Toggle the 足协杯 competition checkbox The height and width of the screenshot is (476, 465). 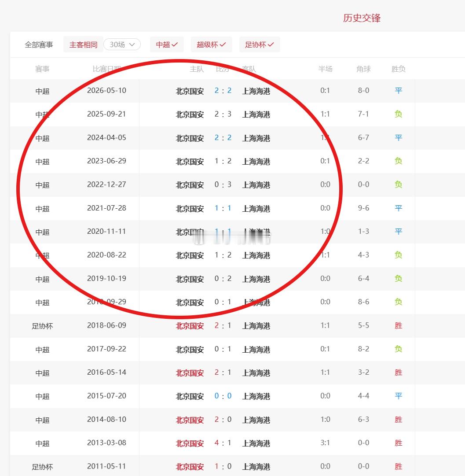(260, 44)
